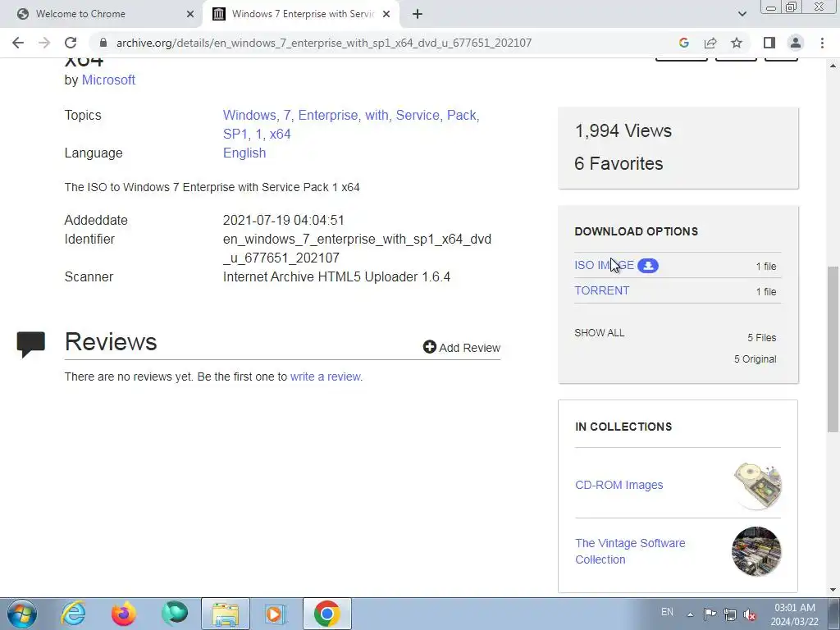This screenshot has height=630, width=840.
Task: Open Windows Media Player from taskbar
Action: point(276,614)
